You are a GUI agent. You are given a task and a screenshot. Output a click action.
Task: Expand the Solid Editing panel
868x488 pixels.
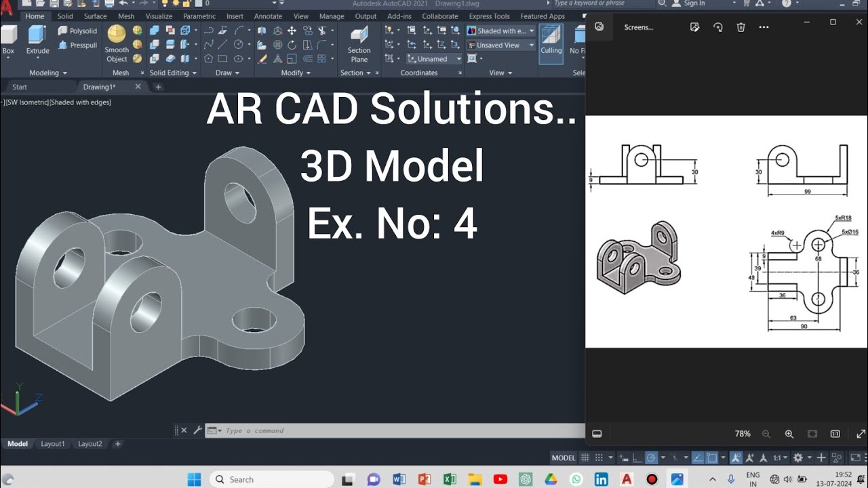173,73
